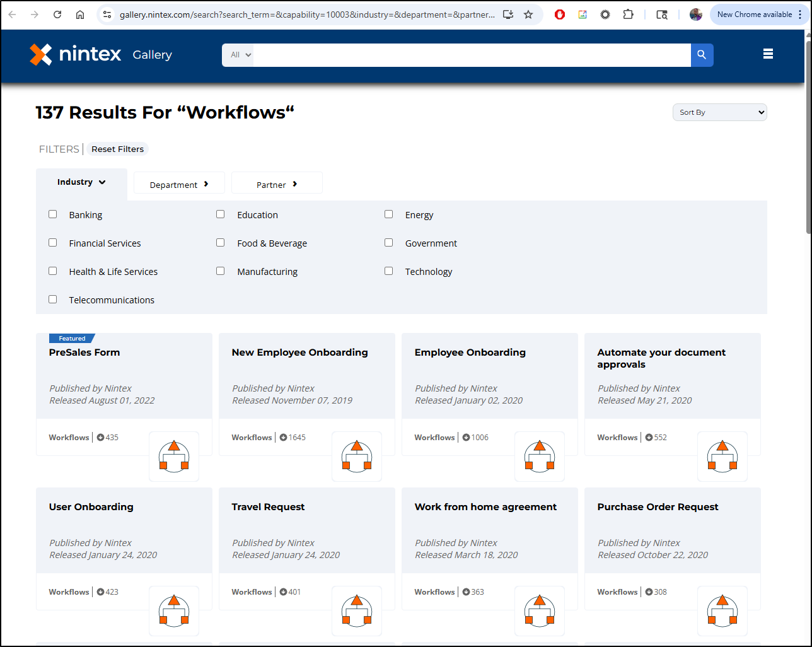Click the download count icon beside 1645
The width and height of the screenshot is (812, 647).
click(284, 438)
